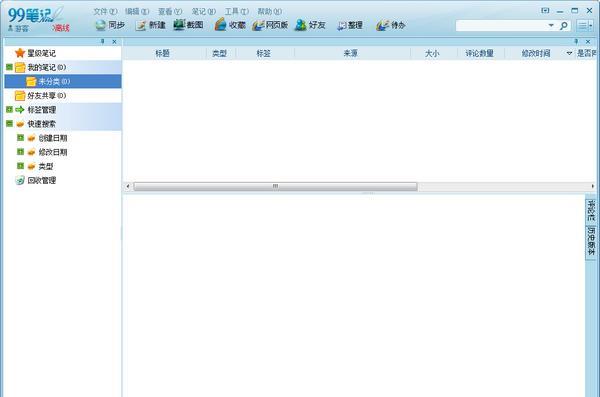Open the view layout dropdown button
600x397 pixels.
585,26
